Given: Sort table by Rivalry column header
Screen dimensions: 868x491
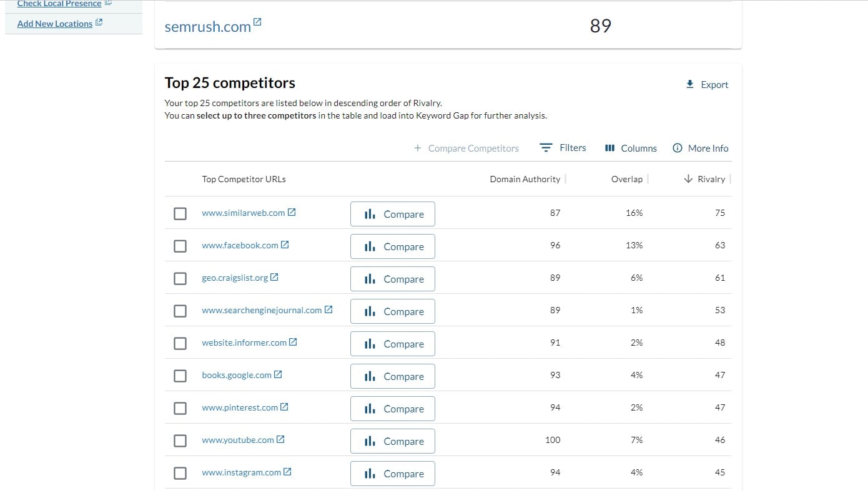Looking at the screenshot, I should (711, 179).
